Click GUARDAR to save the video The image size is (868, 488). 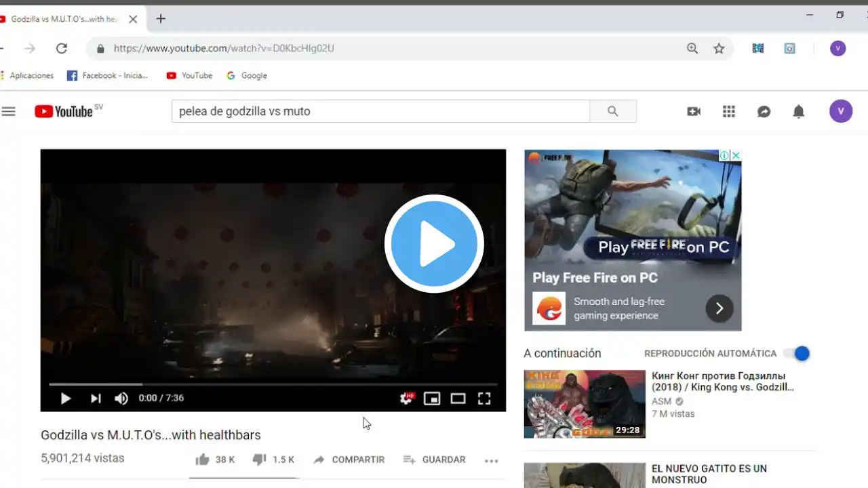pos(434,460)
